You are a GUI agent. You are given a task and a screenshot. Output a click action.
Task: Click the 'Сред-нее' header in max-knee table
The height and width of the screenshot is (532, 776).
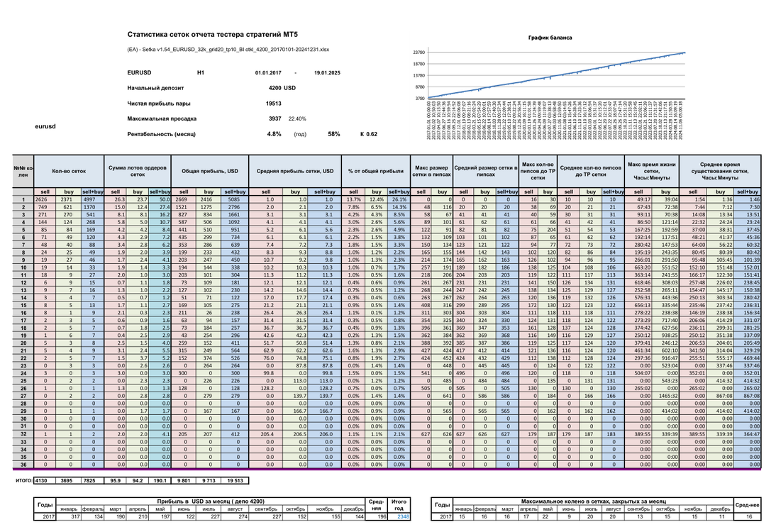pos(747,505)
